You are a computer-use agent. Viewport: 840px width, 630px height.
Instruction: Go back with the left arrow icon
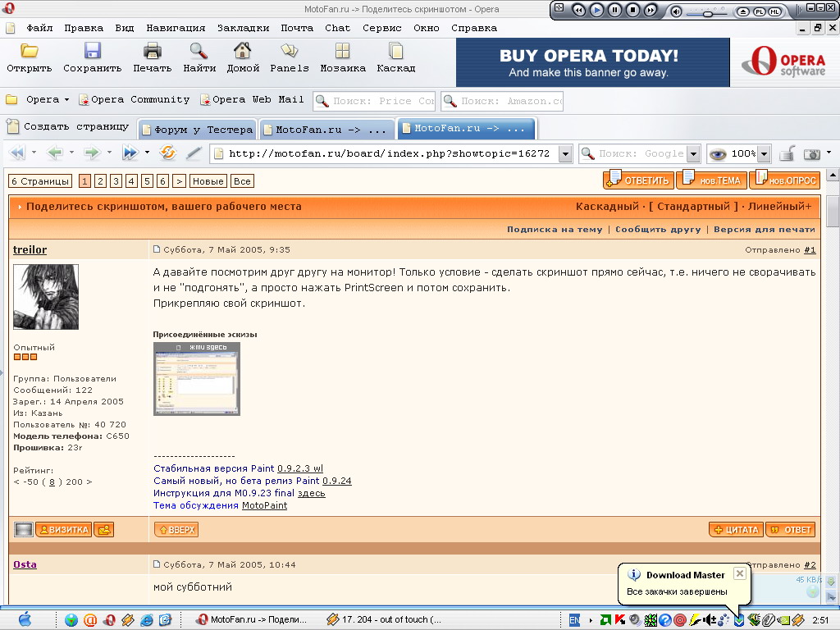coord(55,153)
